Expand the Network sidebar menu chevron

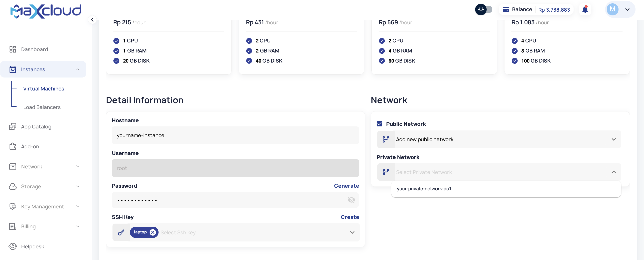(78, 166)
